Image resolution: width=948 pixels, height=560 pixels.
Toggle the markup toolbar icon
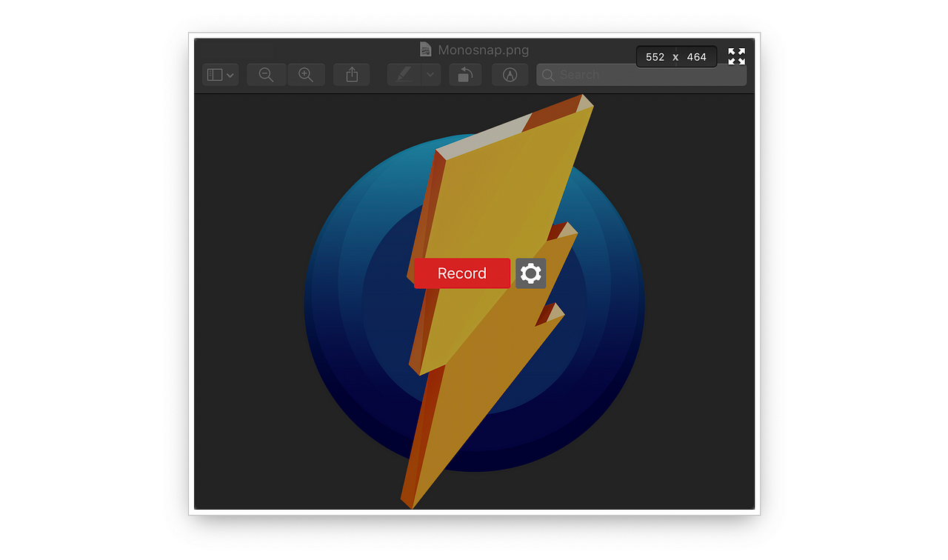pyautogui.click(x=510, y=75)
